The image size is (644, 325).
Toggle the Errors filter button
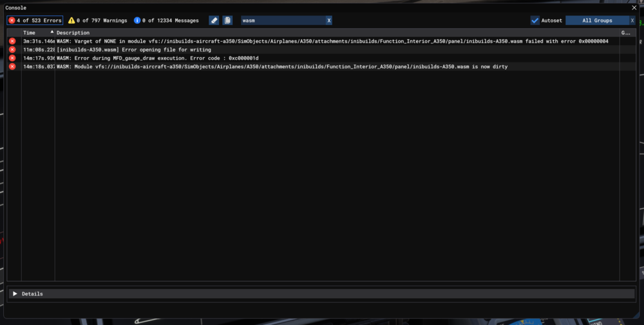pos(35,21)
